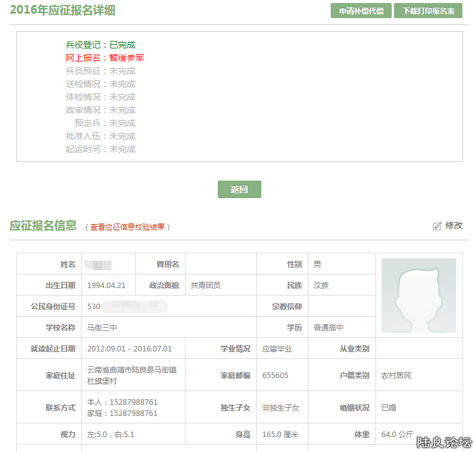Click the 姓名 label cell
Screen dimensions: 476x452
49,264
